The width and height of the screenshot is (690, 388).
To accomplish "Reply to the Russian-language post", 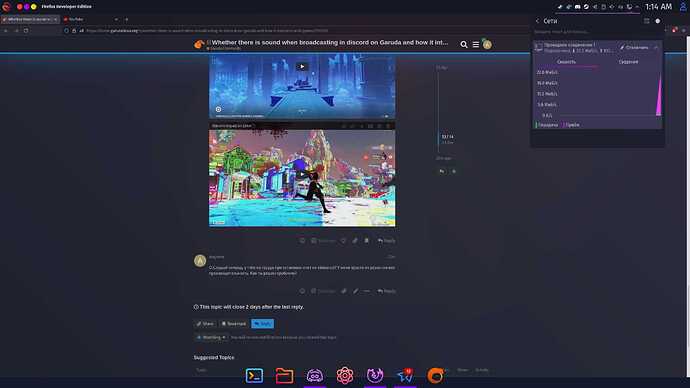I will [387, 291].
